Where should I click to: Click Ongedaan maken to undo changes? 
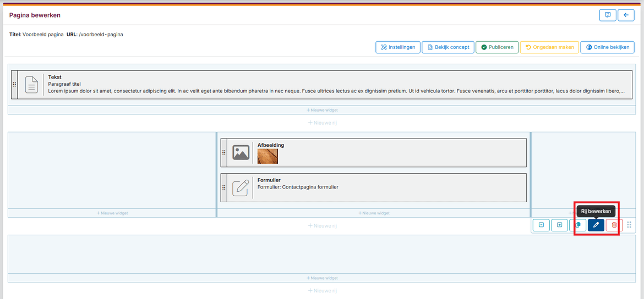(x=549, y=47)
